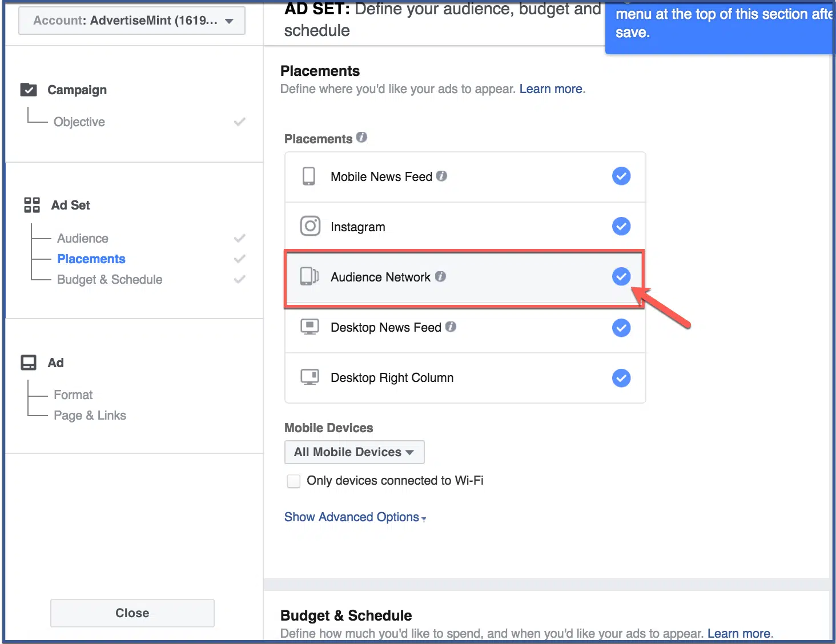Viewport: 836px width, 644px height.
Task: Click the Mobile News Feed phone icon
Action: [x=309, y=176]
